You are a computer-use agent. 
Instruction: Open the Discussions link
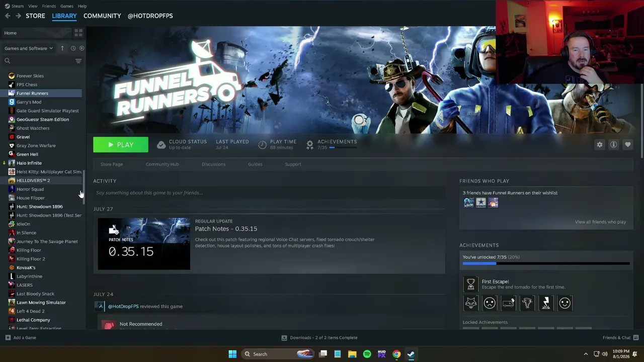213,164
